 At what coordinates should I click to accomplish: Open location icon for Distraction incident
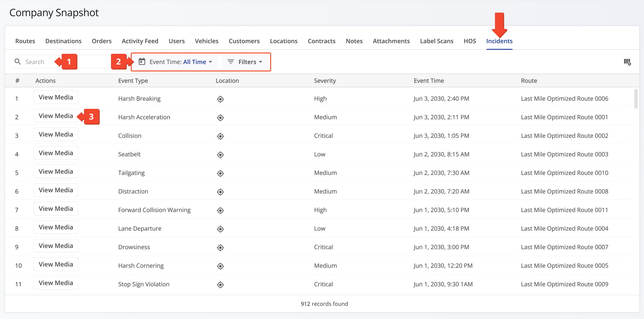pos(220,192)
